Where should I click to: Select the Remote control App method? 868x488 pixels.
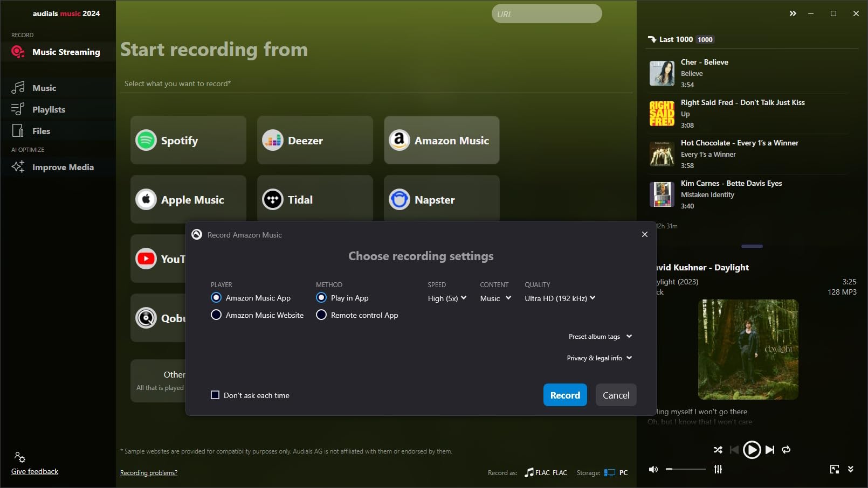coord(357,315)
